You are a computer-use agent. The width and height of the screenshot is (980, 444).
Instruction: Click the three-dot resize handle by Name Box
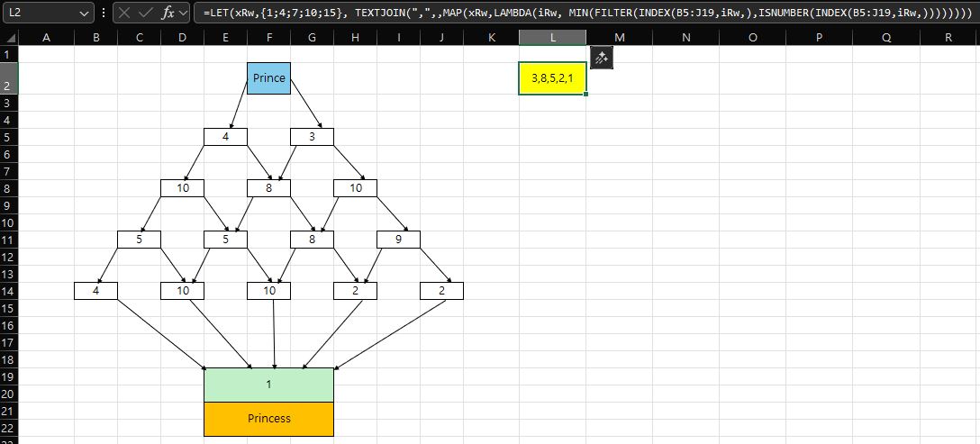click(x=104, y=14)
